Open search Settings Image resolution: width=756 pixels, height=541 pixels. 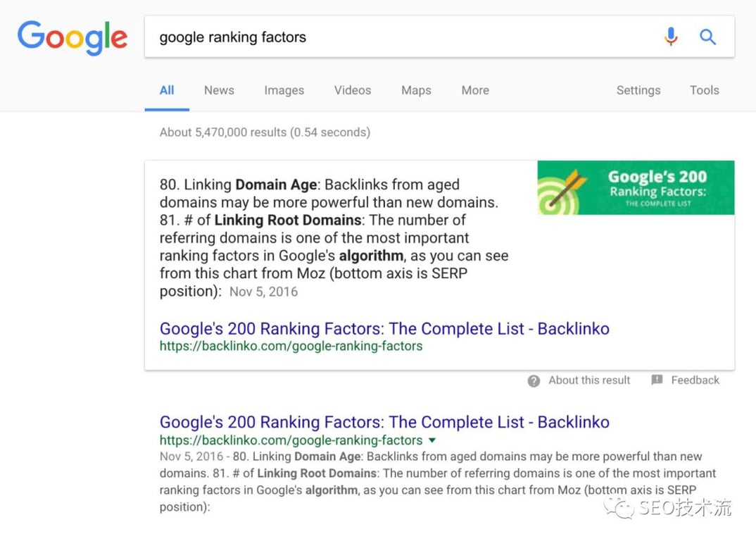point(638,90)
